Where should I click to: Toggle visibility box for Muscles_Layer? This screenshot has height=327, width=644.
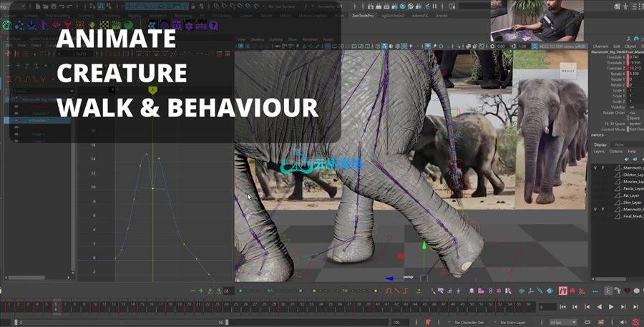(x=595, y=182)
